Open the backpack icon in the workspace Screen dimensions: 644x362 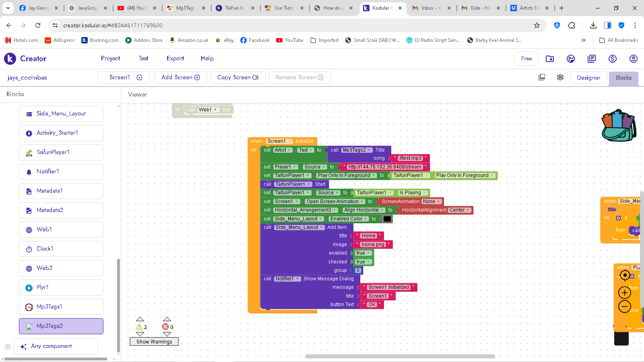click(619, 125)
